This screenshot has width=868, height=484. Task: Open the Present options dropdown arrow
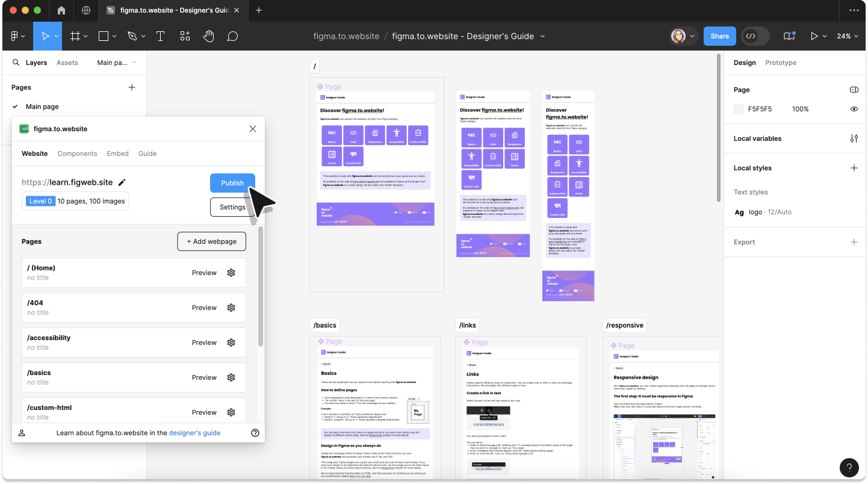[x=825, y=37]
